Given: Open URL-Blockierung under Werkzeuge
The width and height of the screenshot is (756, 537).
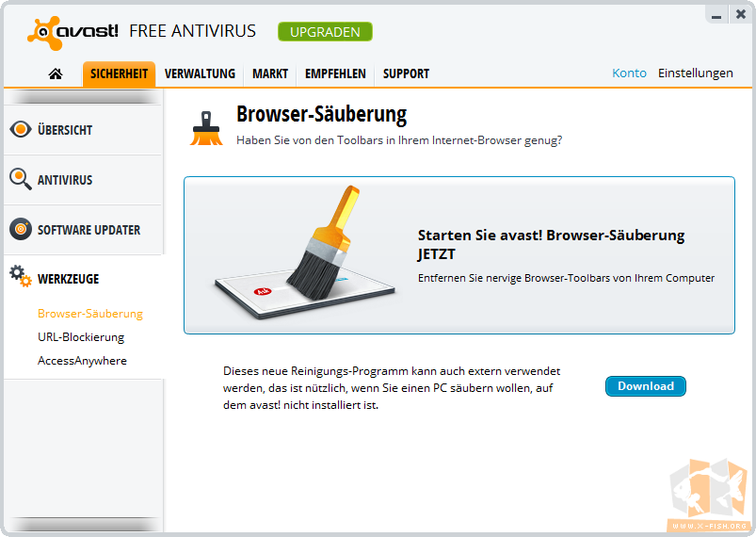Looking at the screenshot, I should pyautogui.click(x=81, y=337).
